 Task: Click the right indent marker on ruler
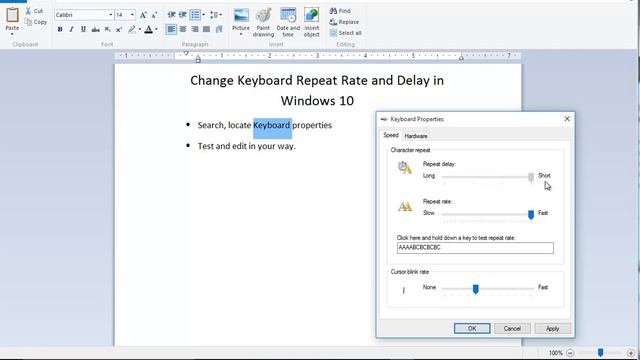[461, 58]
